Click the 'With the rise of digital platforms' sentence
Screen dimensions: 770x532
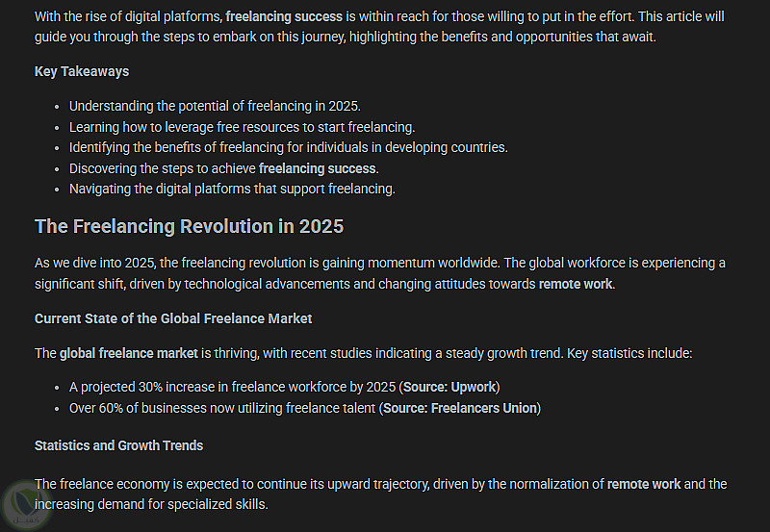click(125, 17)
